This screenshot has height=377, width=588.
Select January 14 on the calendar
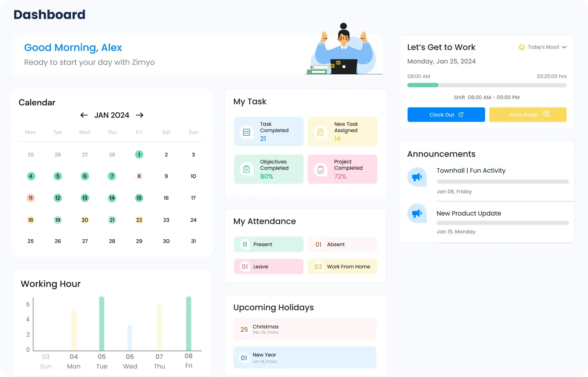pyautogui.click(x=112, y=198)
